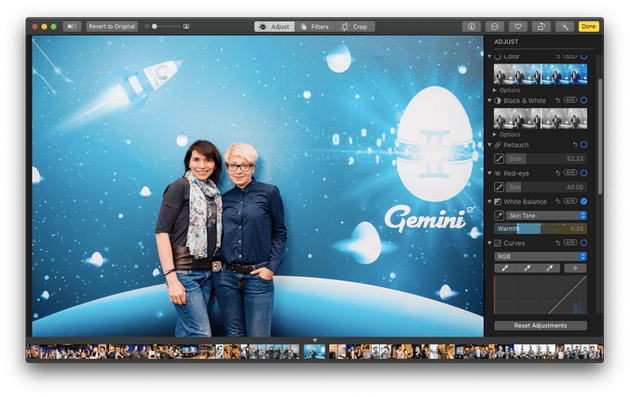Click the More options circle button
Screen dimensions: 630x397
click(x=495, y=27)
